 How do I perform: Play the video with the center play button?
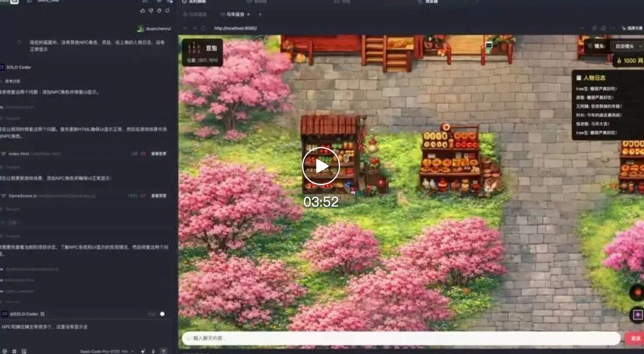321,166
